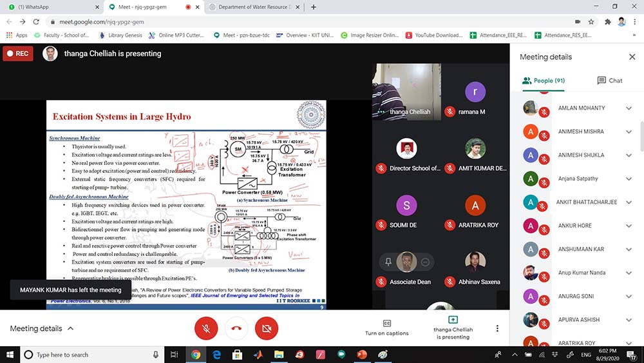Screen dimensions: 644x363
Task: Unmute the microphone in the Meet controls
Action: (x=206, y=328)
